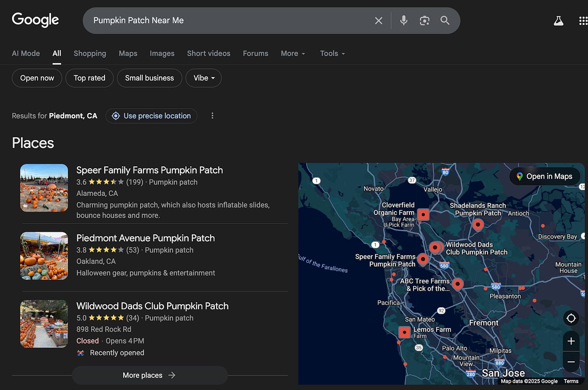Viewport: 588px width, 390px height.
Task: Toggle the Top rated filter chip
Action: [x=89, y=78]
